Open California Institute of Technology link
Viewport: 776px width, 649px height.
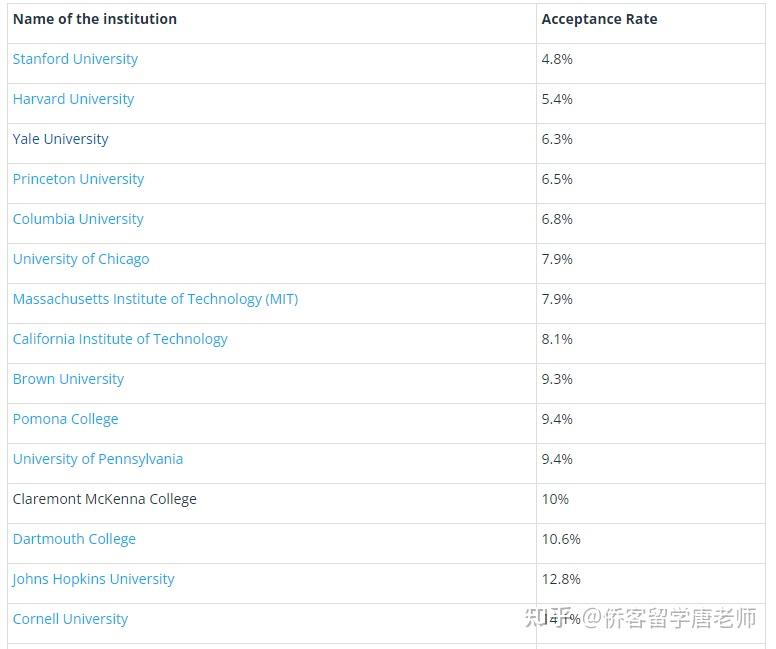point(120,339)
